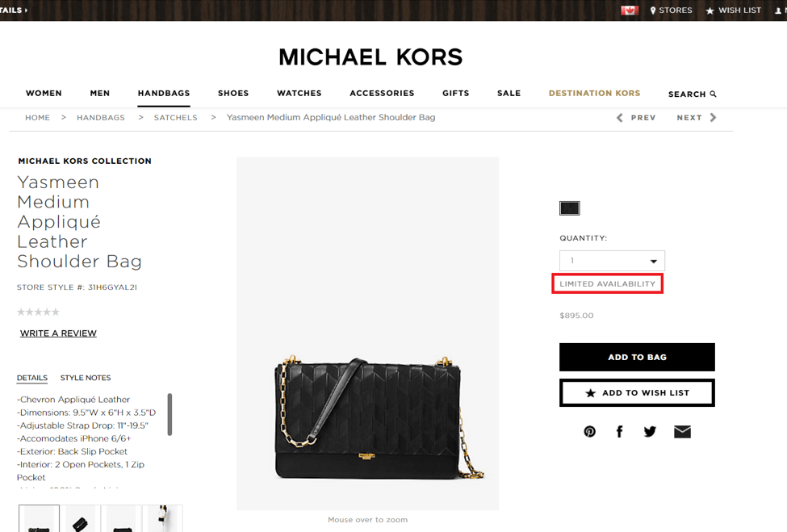Share product on Facebook
The image size is (787, 532).
[619, 432]
